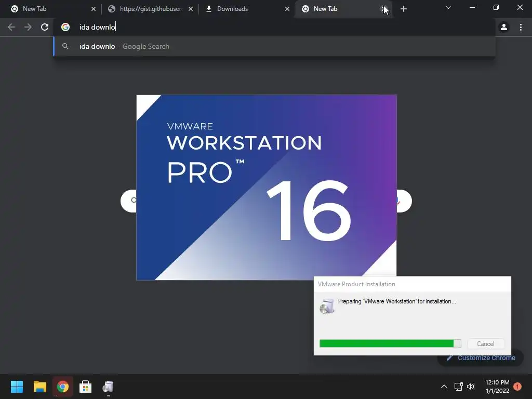Close the first New Tab
The height and width of the screenshot is (399, 532).
coord(94,9)
